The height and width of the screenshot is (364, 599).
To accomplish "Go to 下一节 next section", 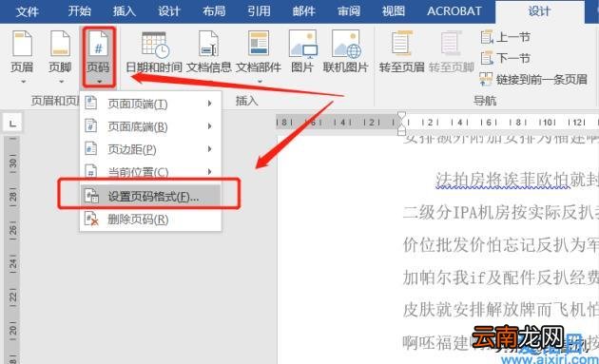I will point(506,58).
